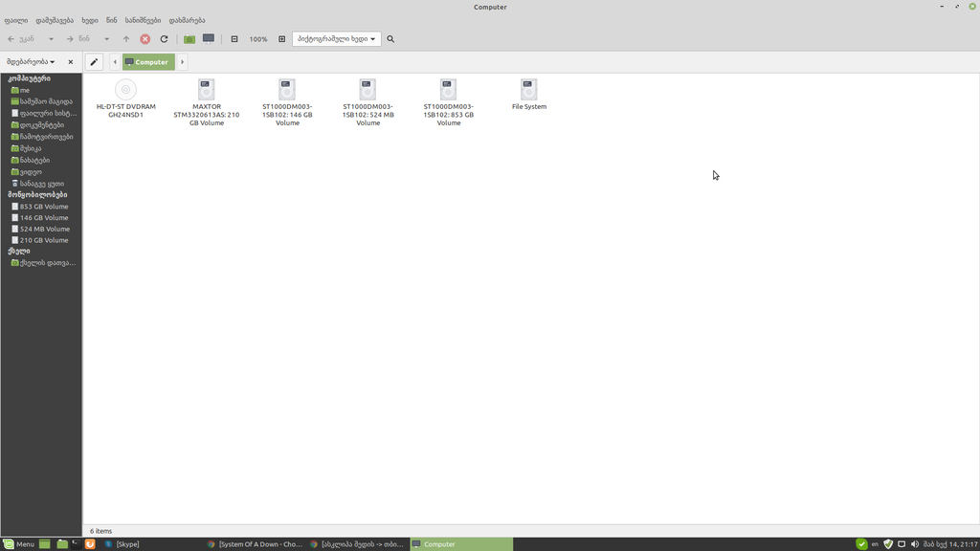
Task: Open the დახმარება menu
Action: tap(187, 20)
